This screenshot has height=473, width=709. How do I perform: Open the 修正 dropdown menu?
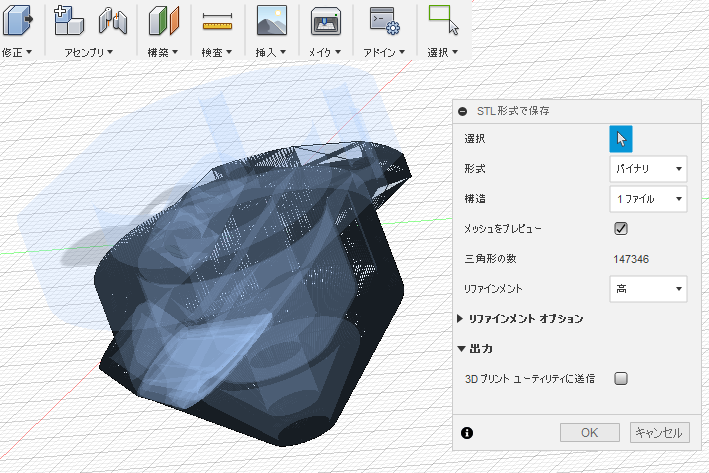[x=17, y=52]
